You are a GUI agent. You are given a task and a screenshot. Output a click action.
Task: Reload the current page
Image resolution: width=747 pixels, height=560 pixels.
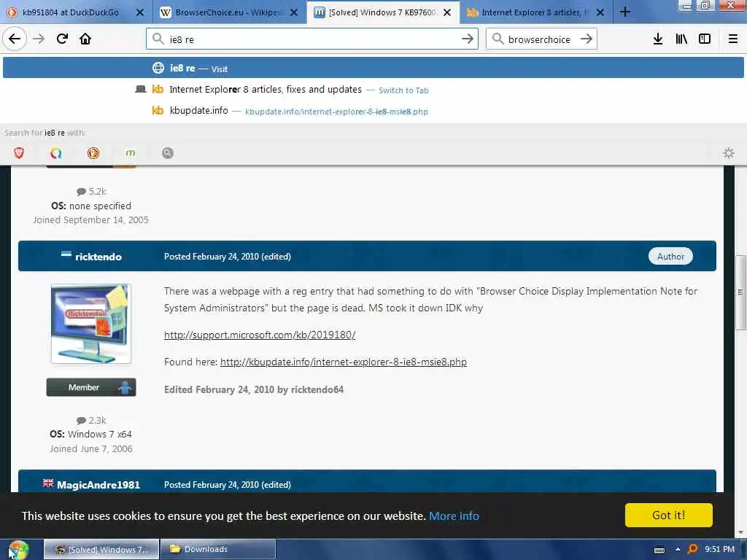62,39
